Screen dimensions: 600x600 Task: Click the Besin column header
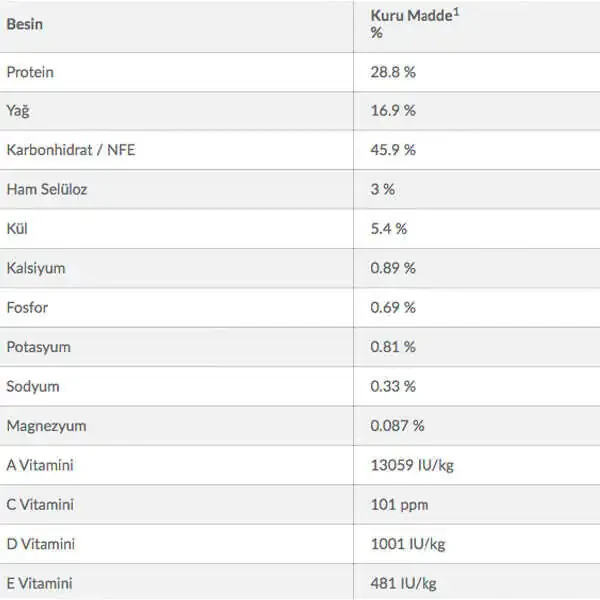coord(25,24)
